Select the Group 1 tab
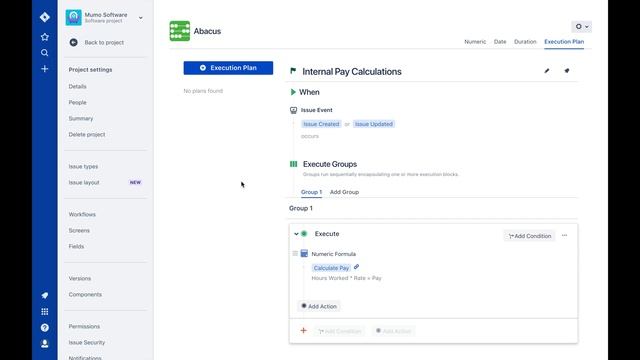This screenshot has width=640, height=360. 311,192
